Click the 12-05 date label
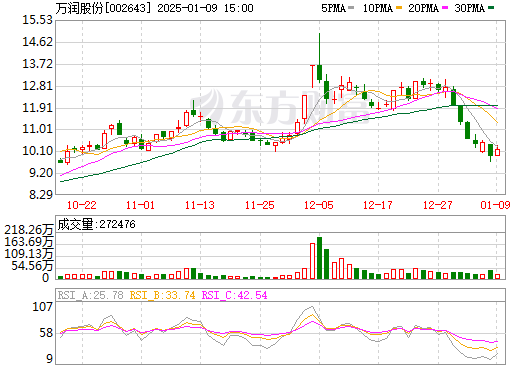 point(319,205)
